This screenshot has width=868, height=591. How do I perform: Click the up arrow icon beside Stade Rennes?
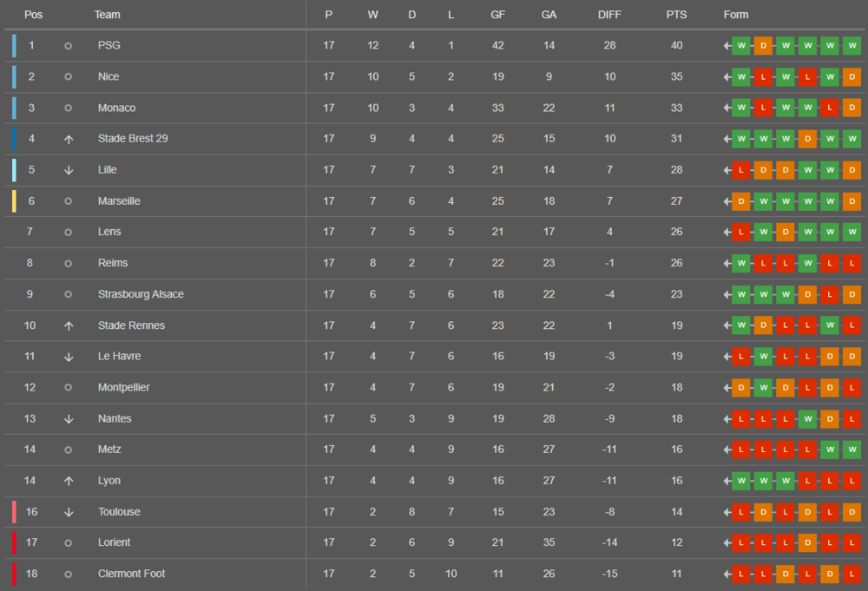[68, 326]
